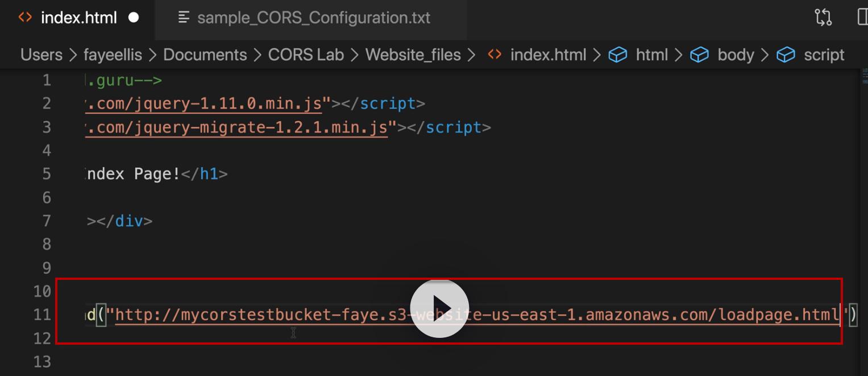Click the CORS Lab breadcrumb

click(x=306, y=55)
